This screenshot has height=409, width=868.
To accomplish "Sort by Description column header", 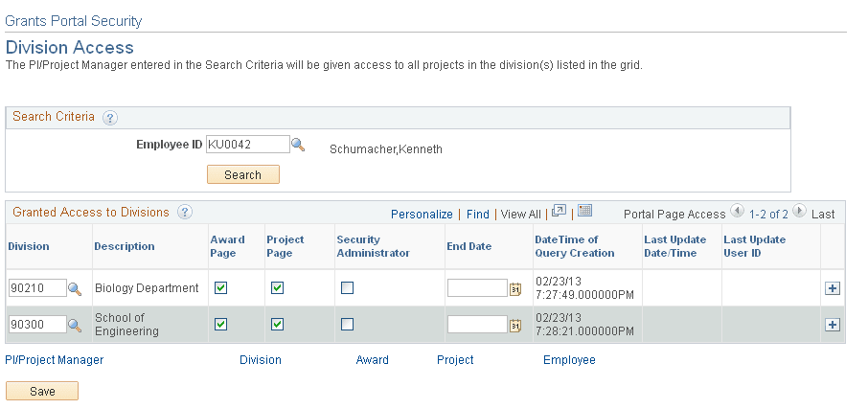I will pyautogui.click(x=124, y=246).
